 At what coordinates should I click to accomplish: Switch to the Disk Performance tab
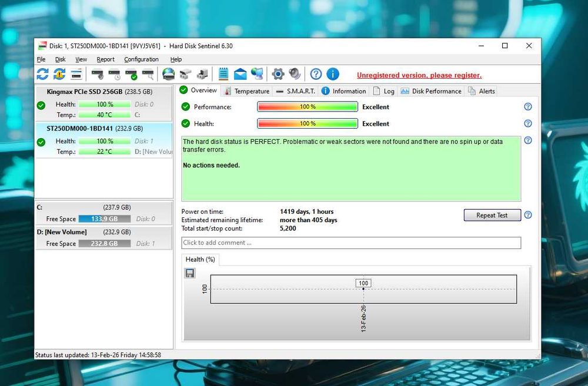click(431, 91)
